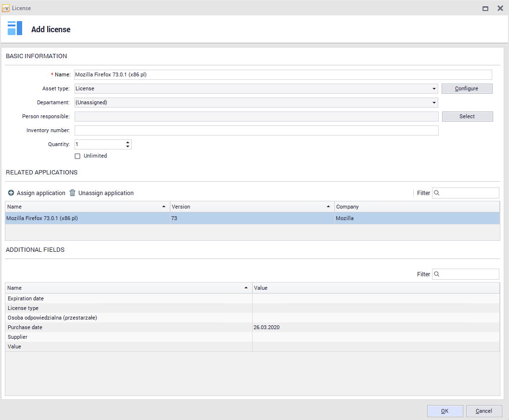The height and width of the screenshot is (420, 509).
Task: Sort by Company column header
Action: click(x=416, y=207)
